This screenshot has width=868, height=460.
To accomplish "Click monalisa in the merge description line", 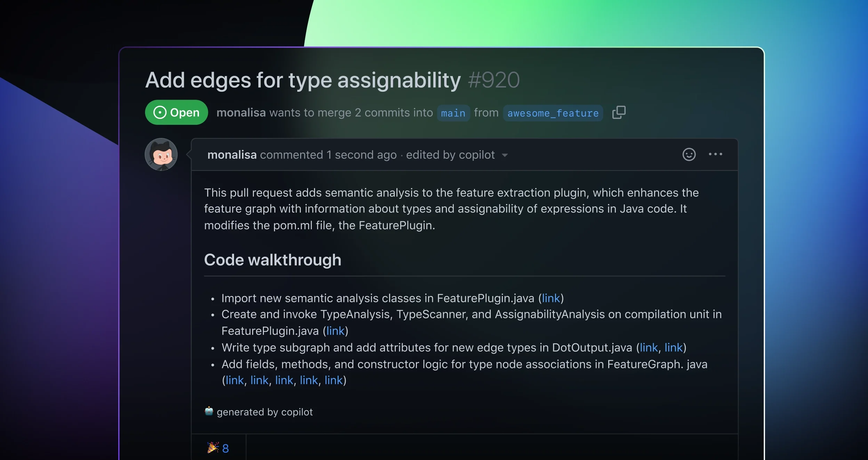I will (x=241, y=113).
